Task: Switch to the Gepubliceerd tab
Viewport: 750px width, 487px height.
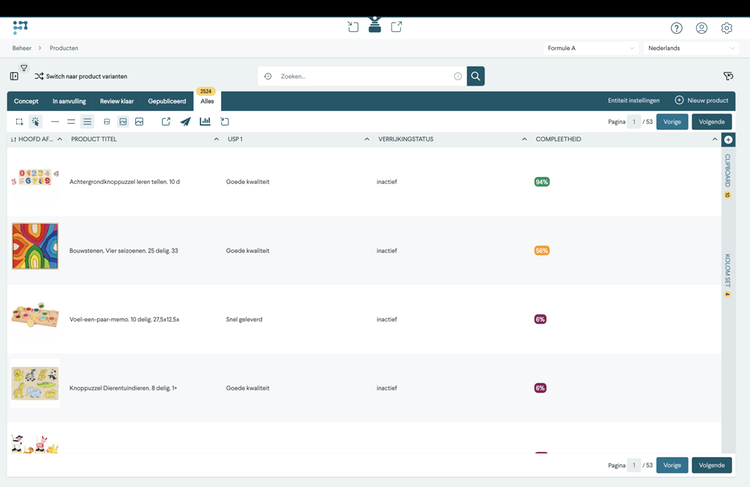Action: (x=167, y=101)
